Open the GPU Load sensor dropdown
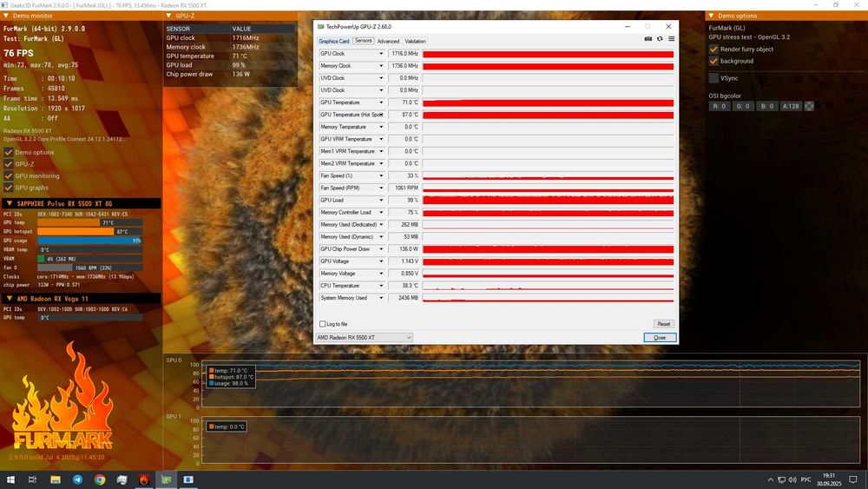The height and width of the screenshot is (489, 868). point(381,200)
